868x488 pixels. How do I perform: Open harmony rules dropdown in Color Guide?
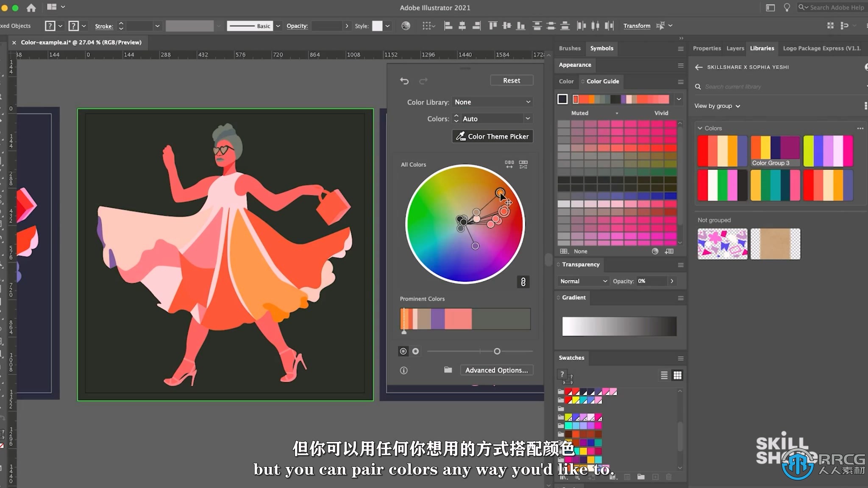tap(679, 99)
